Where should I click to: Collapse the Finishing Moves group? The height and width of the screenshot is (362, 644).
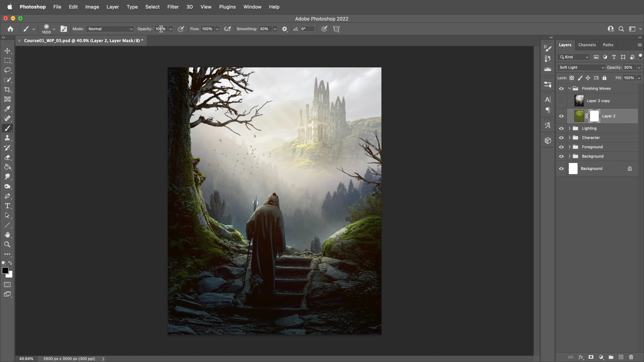tap(570, 88)
